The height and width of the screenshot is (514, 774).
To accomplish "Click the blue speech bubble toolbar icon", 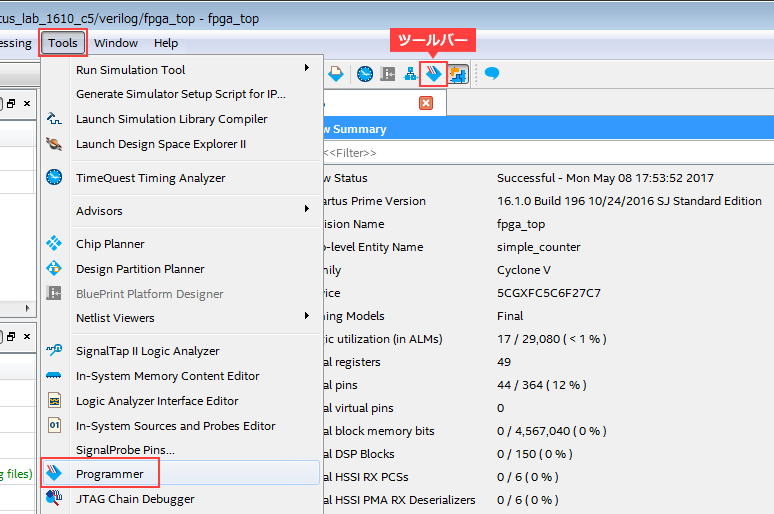I will click(x=492, y=74).
